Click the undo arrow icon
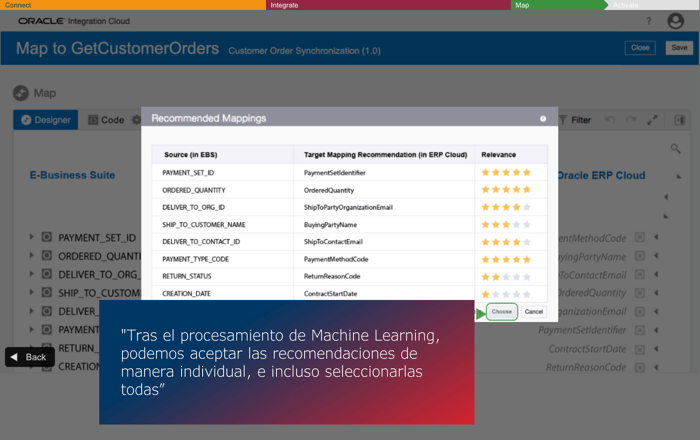 tap(610, 120)
